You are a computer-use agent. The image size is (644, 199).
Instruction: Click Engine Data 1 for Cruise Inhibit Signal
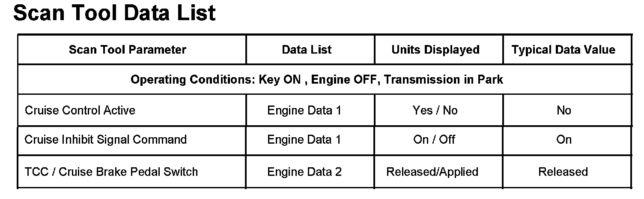pos(304,140)
